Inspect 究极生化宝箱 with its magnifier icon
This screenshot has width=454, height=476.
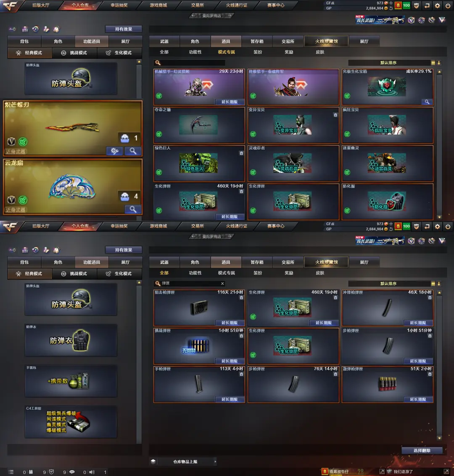point(427,102)
